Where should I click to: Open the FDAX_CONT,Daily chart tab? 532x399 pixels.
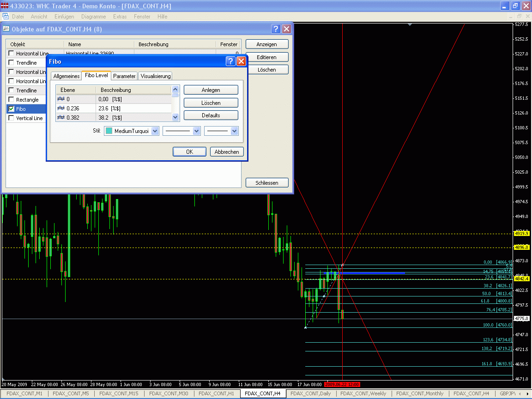(x=310, y=393)
